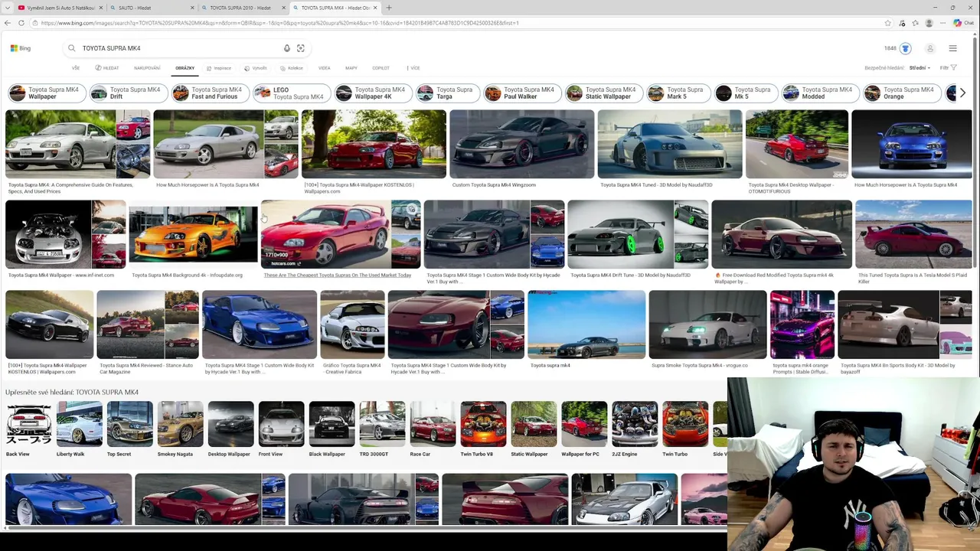Image resolution: width=980 pixels, height=551 pixels.
Task: Click the magnifier icon in Bing search box
Action: pyautogui.click(x=72, y=48)
